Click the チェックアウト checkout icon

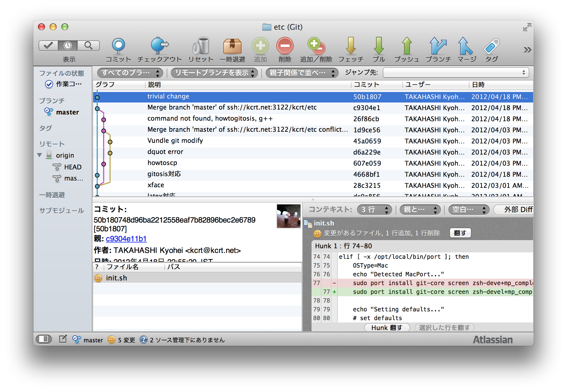(159, 46)
